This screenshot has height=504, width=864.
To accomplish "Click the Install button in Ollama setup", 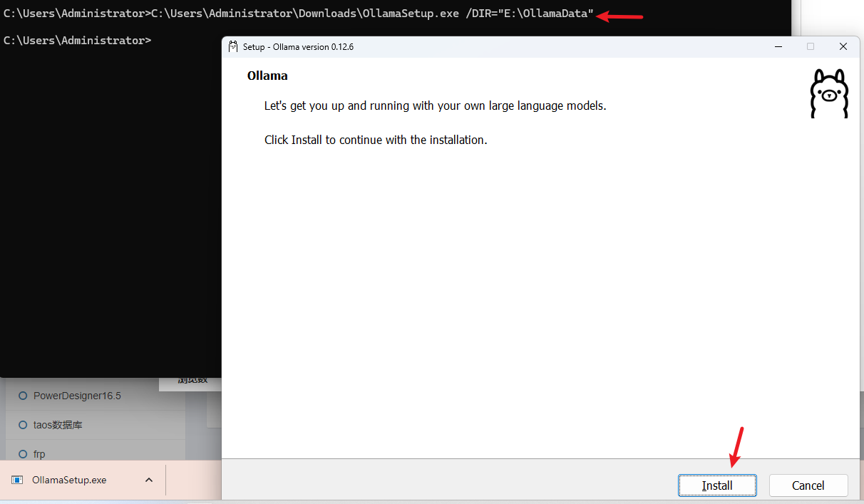I will tap(717, 485).
